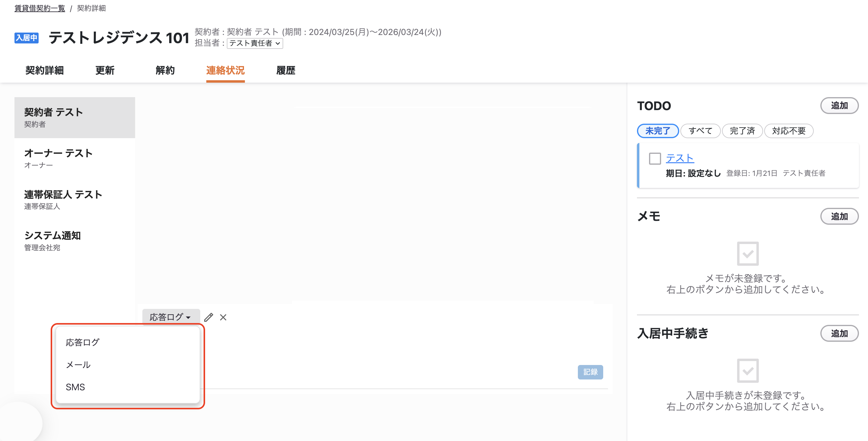Switch to the 契約詳細 tab
Image resolution: width=868 pixels, height=441 pixels.
coord(44,70)
